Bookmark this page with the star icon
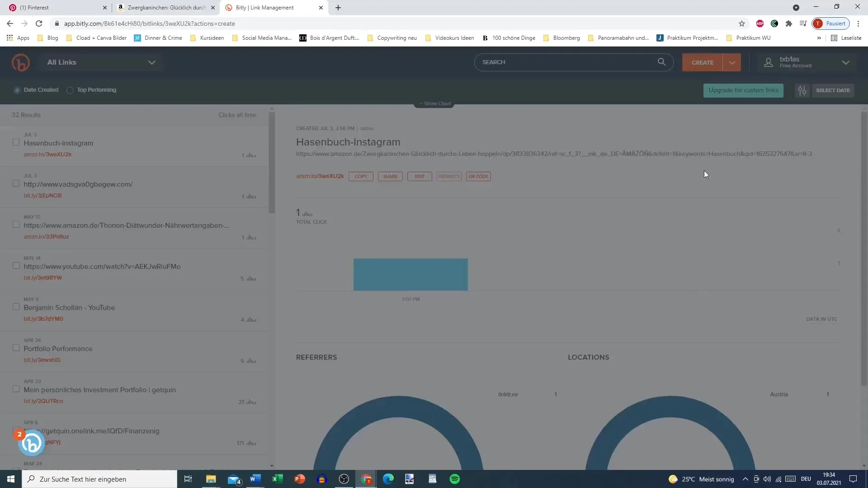Viewport: 868px width, 488px height. point(742,23)
